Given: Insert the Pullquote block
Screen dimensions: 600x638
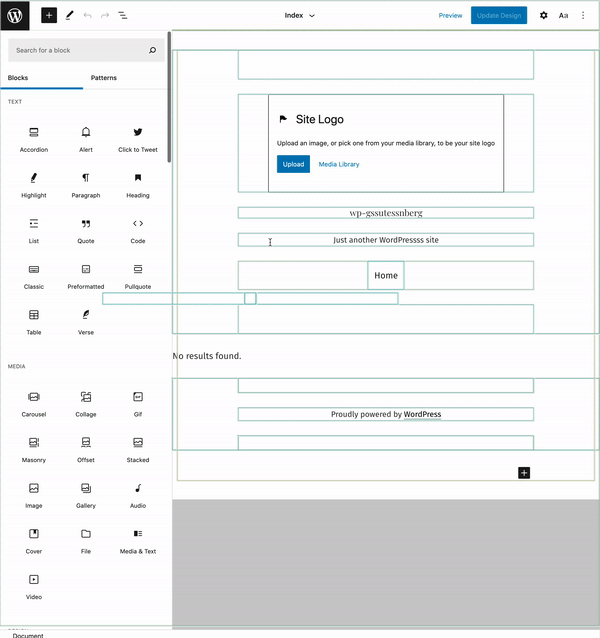Looking at the screenshot, I should pos(138,276).
